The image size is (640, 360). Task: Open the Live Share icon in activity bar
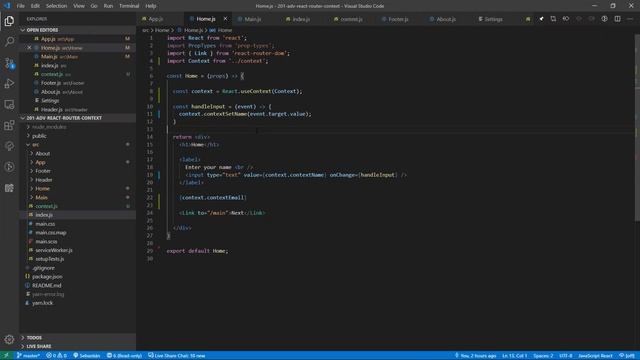[9, 167]
